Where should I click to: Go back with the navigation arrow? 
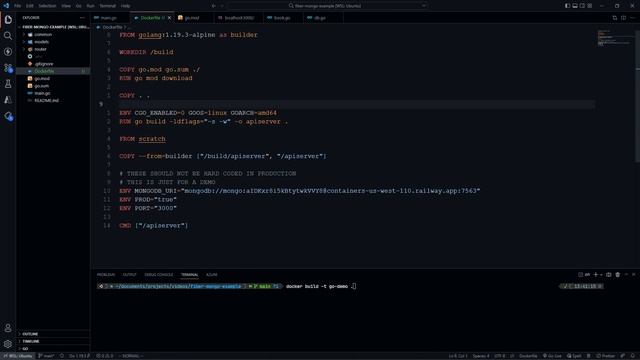click(213, 6)
